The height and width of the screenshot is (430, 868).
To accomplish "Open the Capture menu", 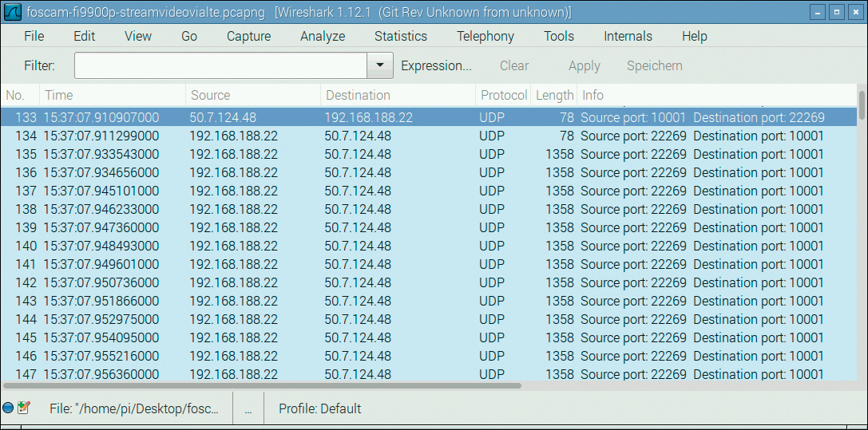I will pos(248,36).
